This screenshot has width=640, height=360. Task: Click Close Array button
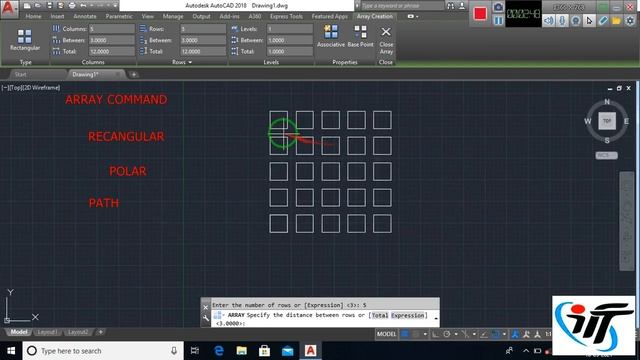pyautogui.click(x=386, y=40)
